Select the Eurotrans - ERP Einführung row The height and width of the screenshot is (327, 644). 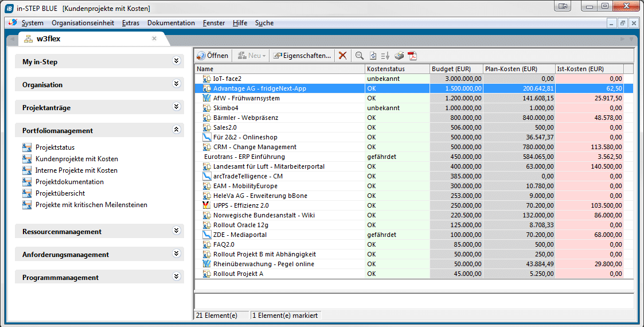244,157
